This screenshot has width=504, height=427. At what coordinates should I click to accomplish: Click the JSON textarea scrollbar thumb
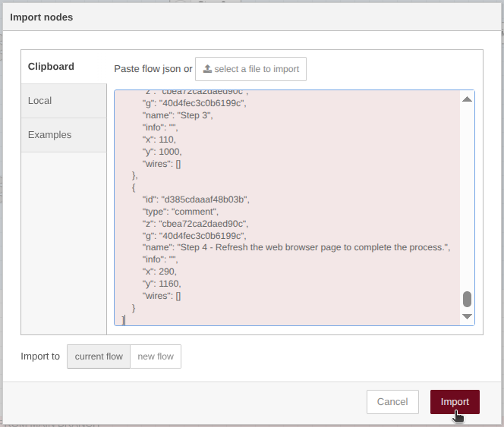[x=467, y=299]
